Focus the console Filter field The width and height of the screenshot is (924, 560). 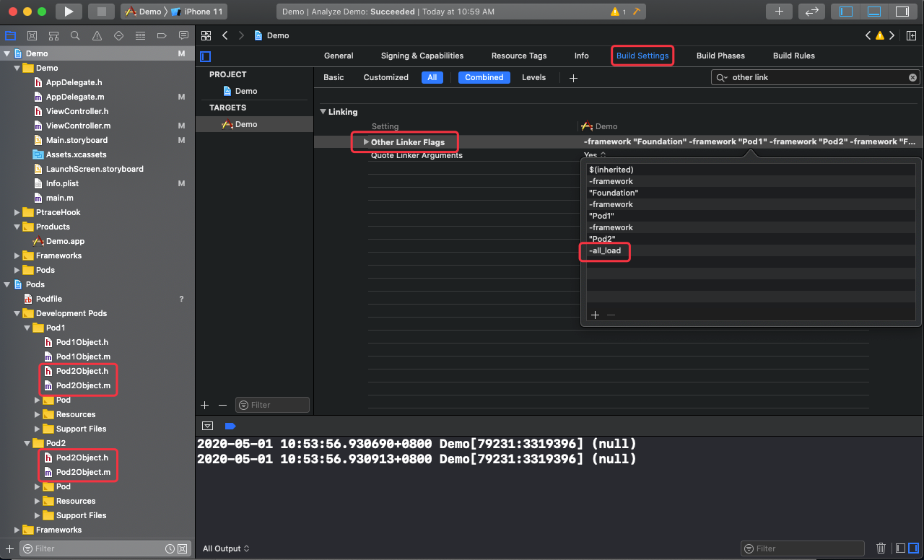(803, 548)
